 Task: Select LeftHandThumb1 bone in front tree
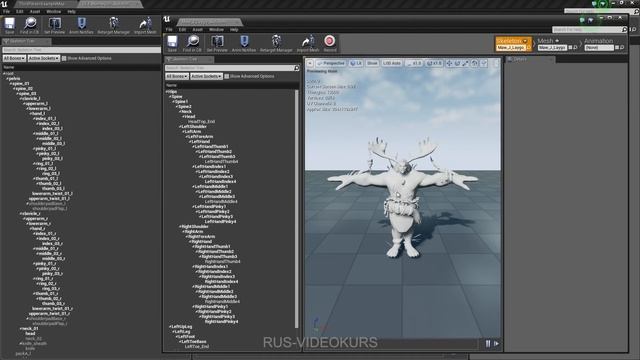pyautogui.click(x=211, y=147)
